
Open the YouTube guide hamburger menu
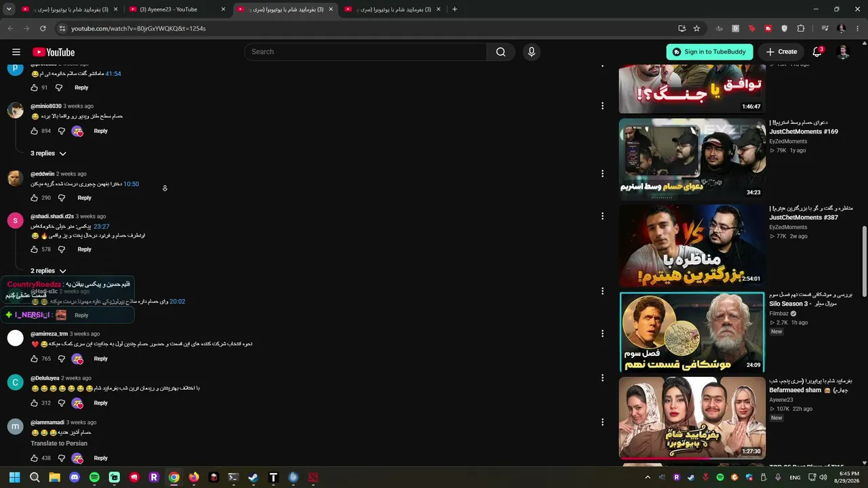16,52
